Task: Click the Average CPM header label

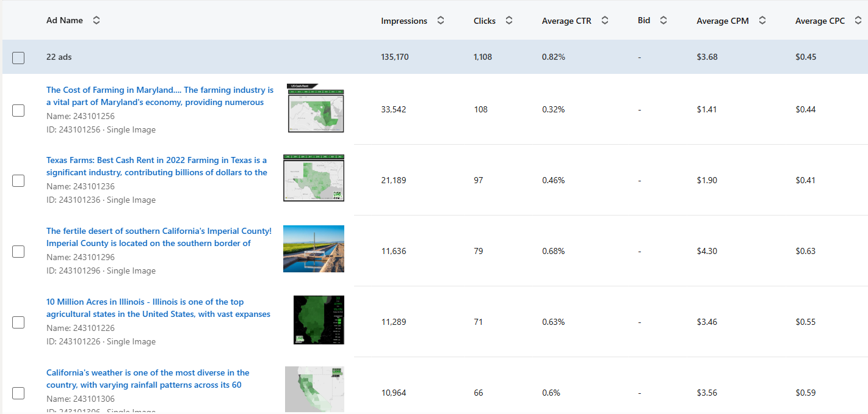Action: pos(723,21)
